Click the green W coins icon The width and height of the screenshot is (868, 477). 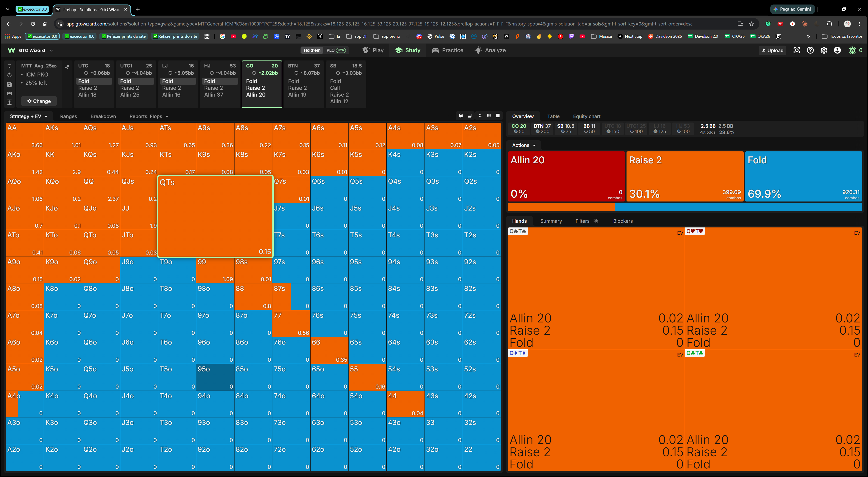[852, 50]
